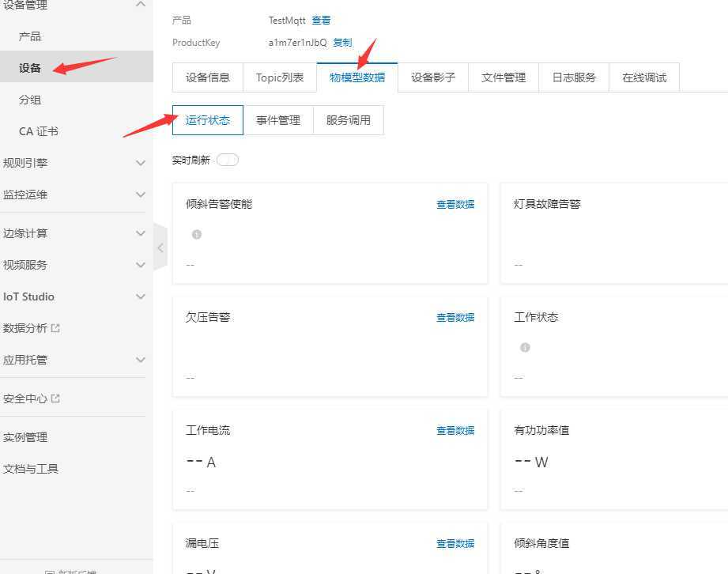Expand the 视频服务 menu chevron
The width and height of the screenshot is (728, 574).
point(141,265)
